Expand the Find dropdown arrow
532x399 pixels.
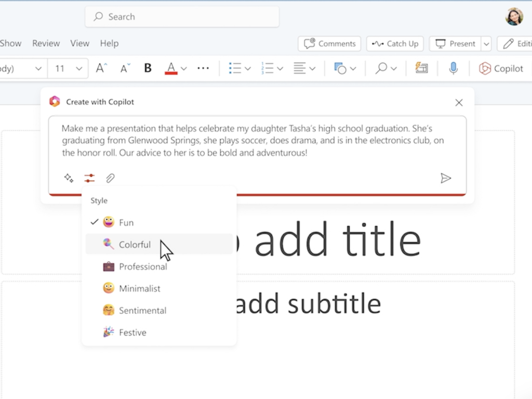point(394,69)
